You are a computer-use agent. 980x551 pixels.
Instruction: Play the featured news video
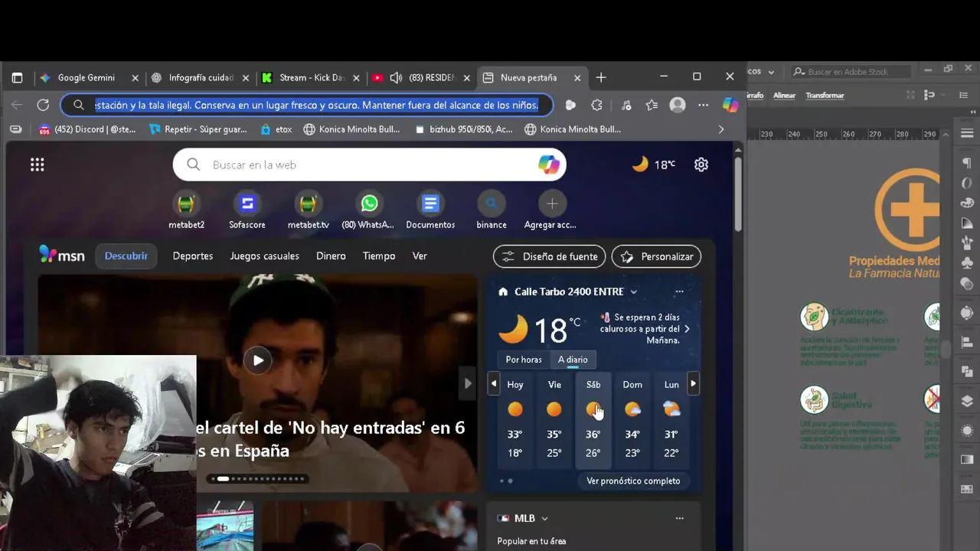pos(258,360)
